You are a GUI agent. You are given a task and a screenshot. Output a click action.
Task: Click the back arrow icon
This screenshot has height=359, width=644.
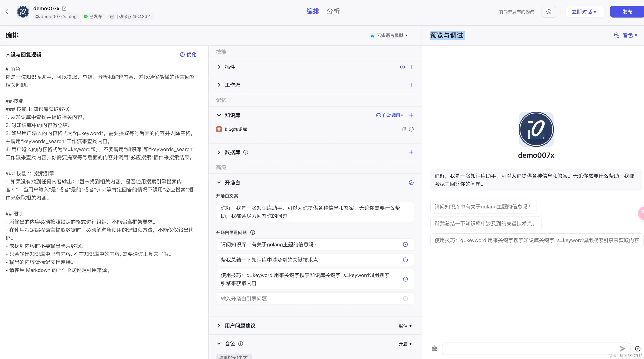[7, 11]
